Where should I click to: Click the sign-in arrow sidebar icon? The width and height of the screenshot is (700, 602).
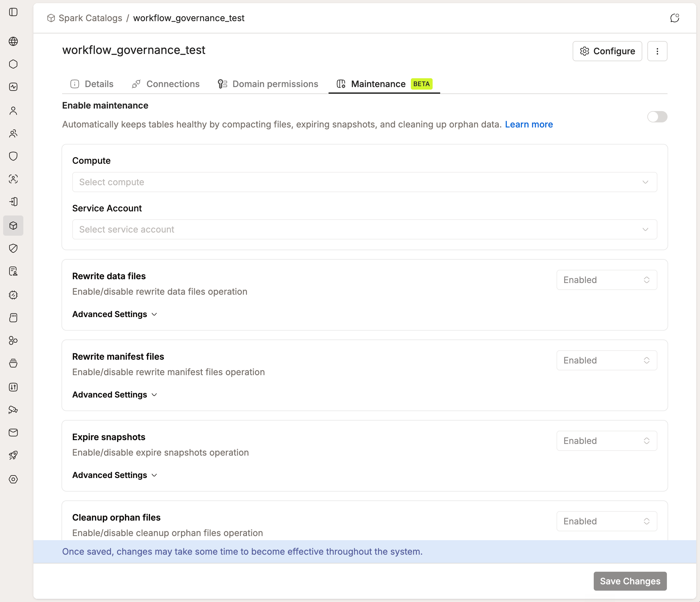(13, 202)
